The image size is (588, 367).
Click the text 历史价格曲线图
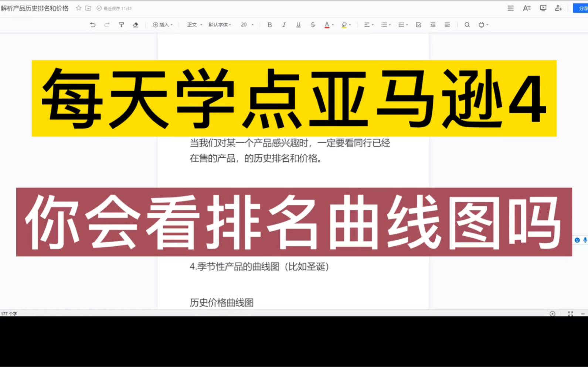(x=222, y=303)
